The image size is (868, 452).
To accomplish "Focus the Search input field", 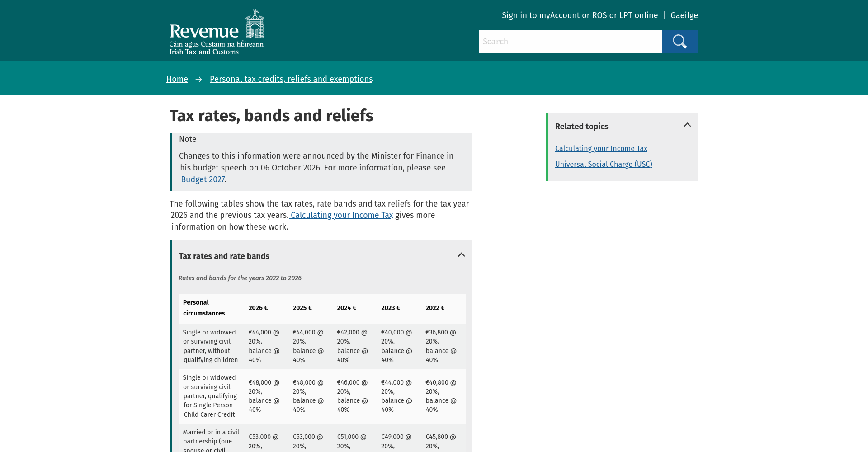I will [570, 42].
